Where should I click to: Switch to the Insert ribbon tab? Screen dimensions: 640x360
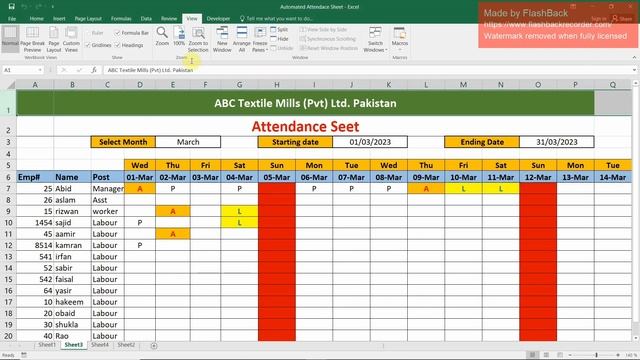59,19
